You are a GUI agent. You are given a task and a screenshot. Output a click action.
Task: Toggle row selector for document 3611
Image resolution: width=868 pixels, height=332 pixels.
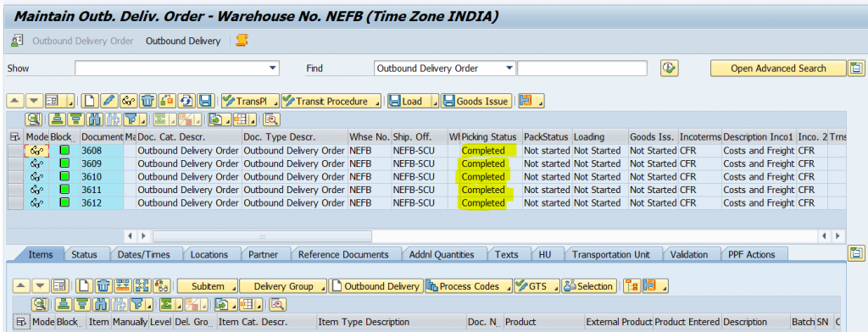tap(15, 190)
